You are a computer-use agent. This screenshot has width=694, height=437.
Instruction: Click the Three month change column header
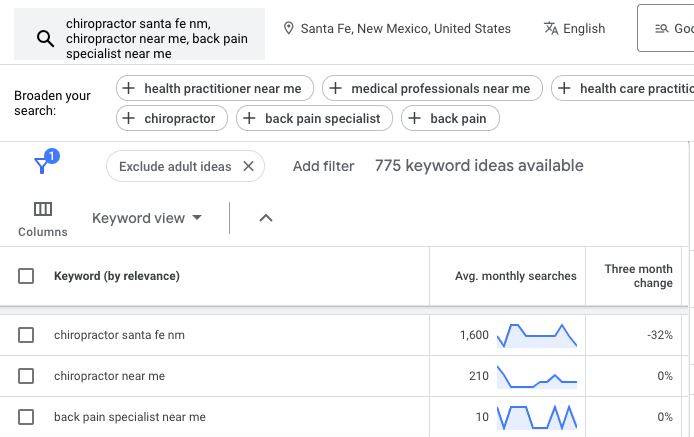[638, 276]
